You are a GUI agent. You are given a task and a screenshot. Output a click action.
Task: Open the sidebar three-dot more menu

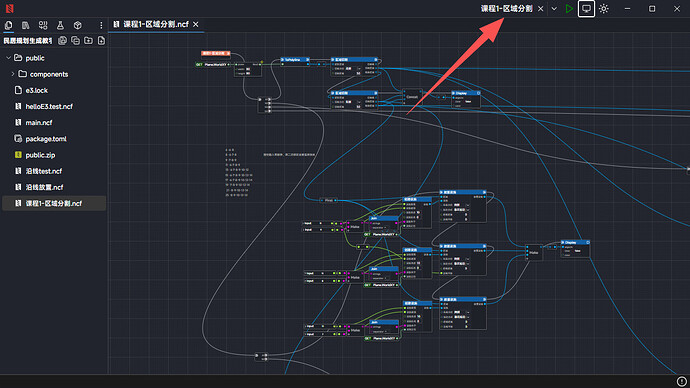[x=101, y=25]
